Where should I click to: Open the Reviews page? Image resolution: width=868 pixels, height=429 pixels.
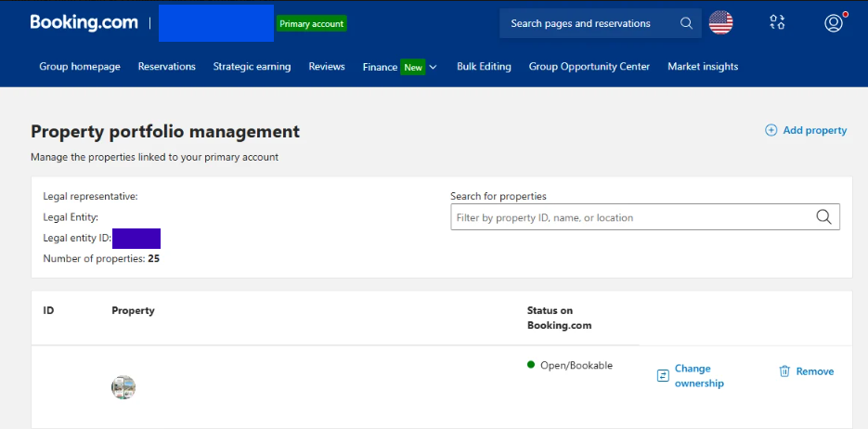click(x=327, y=67)
